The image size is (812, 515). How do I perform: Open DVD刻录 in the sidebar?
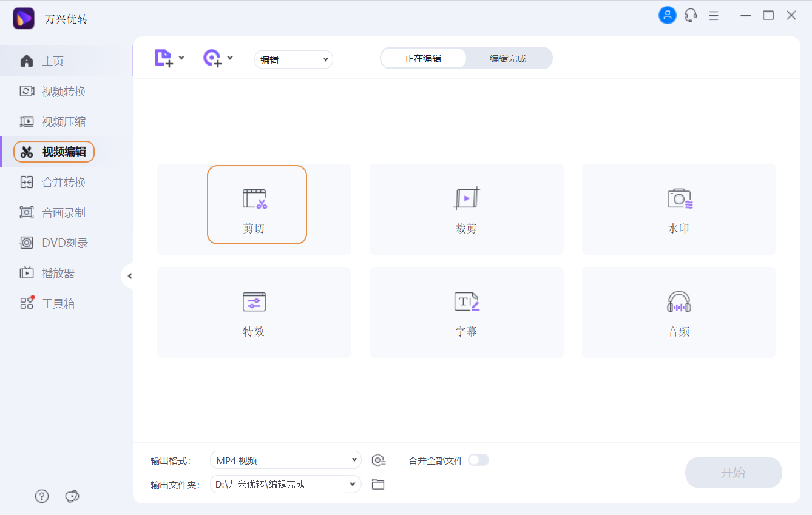pyautogui.click(x=66, y=243)
